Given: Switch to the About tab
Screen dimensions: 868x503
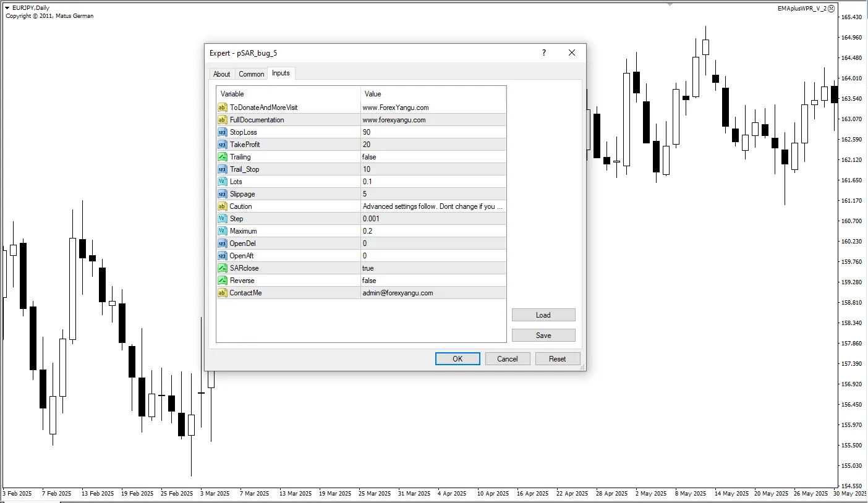Looking at the screenshot, I should click(x=221, y=74).
